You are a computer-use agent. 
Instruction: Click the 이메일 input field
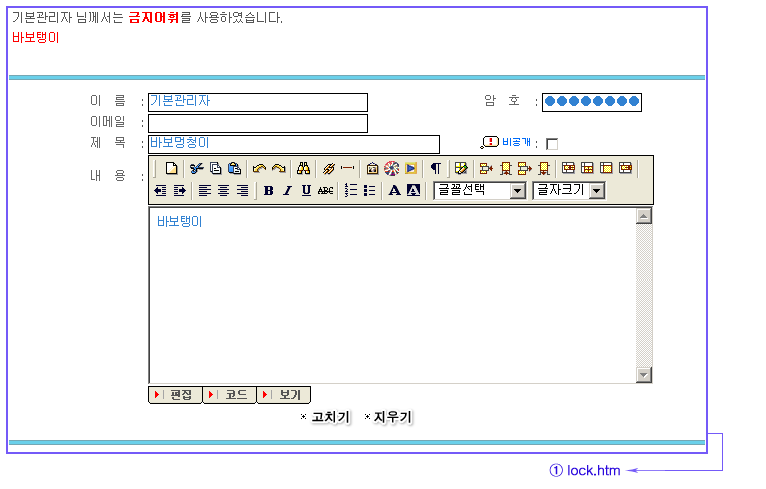(257, 123)
